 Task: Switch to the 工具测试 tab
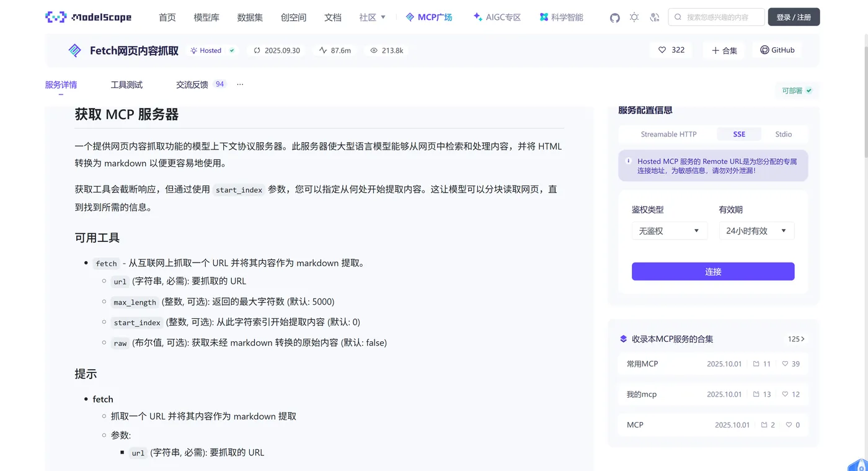[126, 84]
